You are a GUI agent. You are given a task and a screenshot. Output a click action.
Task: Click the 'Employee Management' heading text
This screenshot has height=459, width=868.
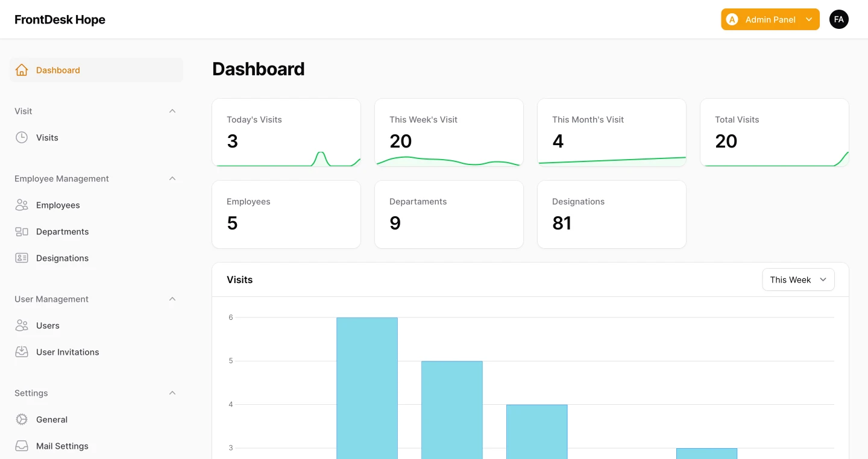(x=61, y=178)
